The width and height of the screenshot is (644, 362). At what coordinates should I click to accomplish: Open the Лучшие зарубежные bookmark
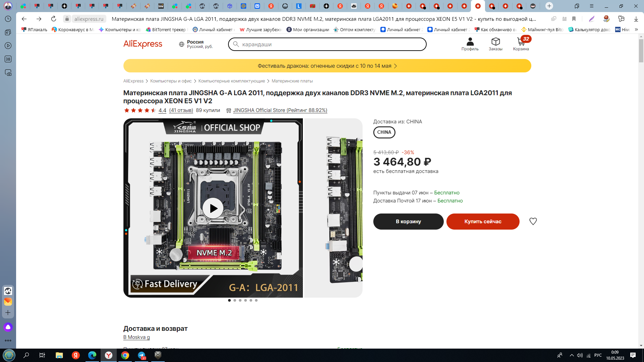pyautogui.click(x=260, y=29)
